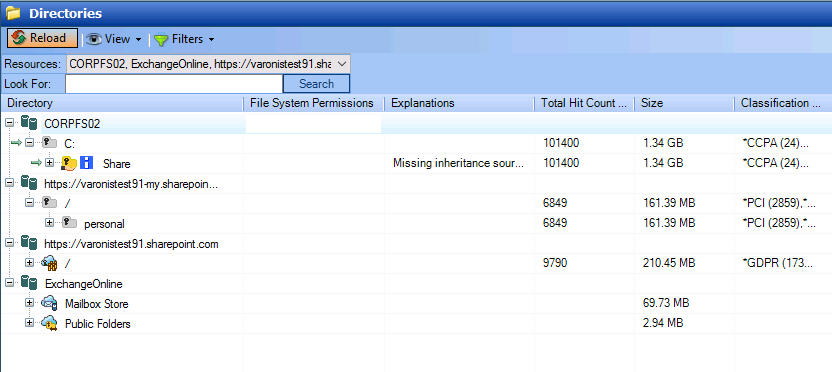Open the Filters menu
Image resolution: width=832 pixels, height=372 pixels.
[184, 39]
